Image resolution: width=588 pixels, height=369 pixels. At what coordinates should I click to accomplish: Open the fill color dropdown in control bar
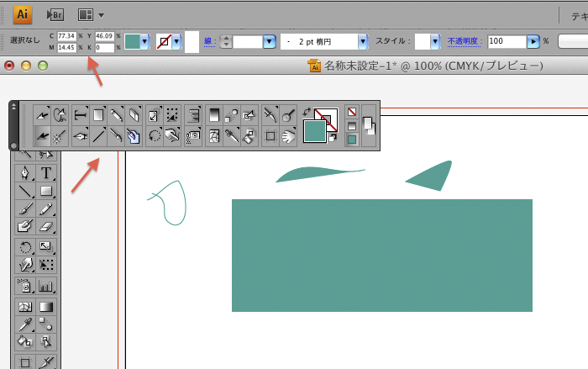coord(144,41)
